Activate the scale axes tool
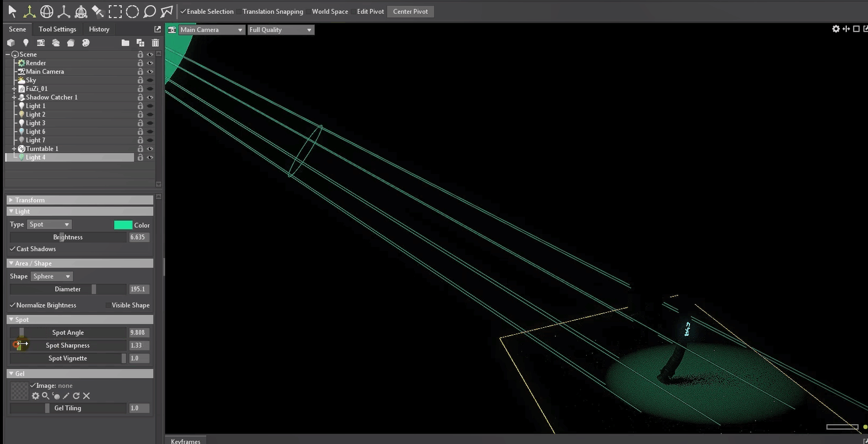This screenshot has height=444, width=868. (64, 11)
